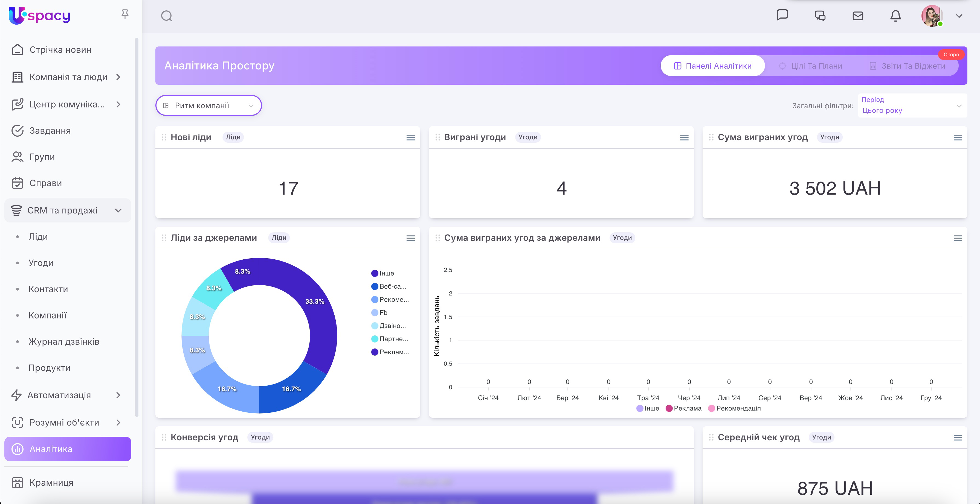This screenshot has width=980, height=504.
Task: Open Сума виграних угод widget menu icon
Action: click(x=958, y=137)
